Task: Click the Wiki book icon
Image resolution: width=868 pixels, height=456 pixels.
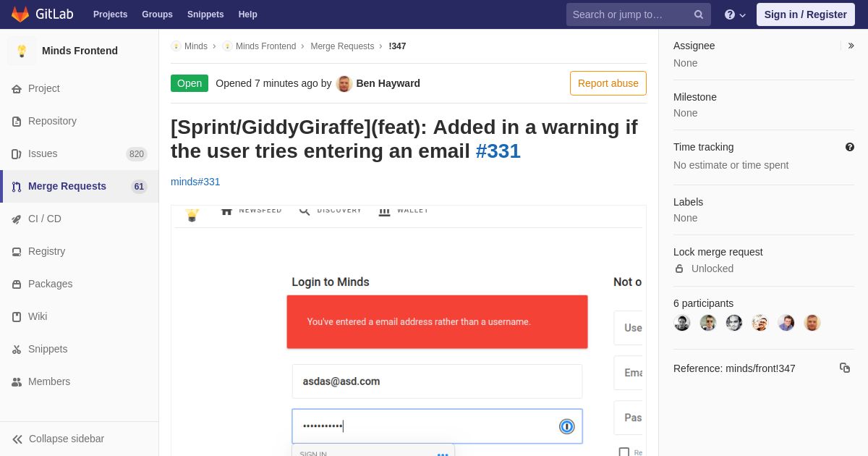Action: 17,317
